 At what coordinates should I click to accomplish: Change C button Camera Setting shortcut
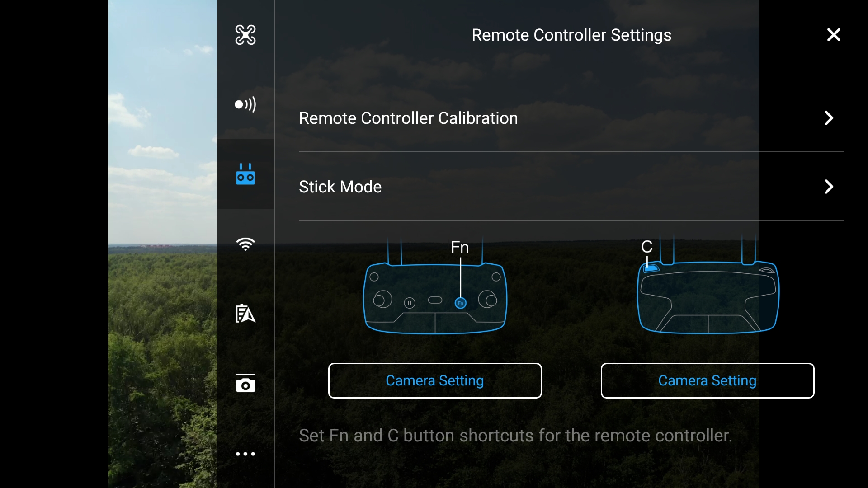point(708,380)
